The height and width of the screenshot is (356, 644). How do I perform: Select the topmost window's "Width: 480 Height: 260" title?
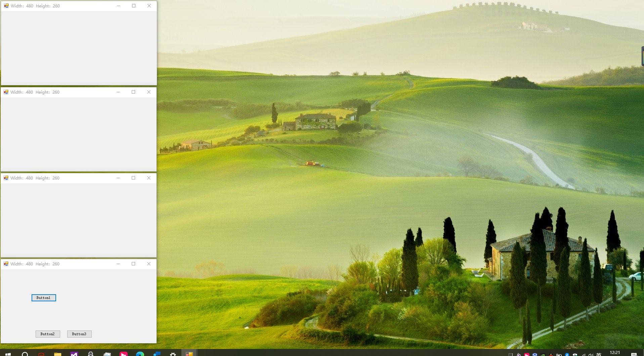(x=35, y=6)
